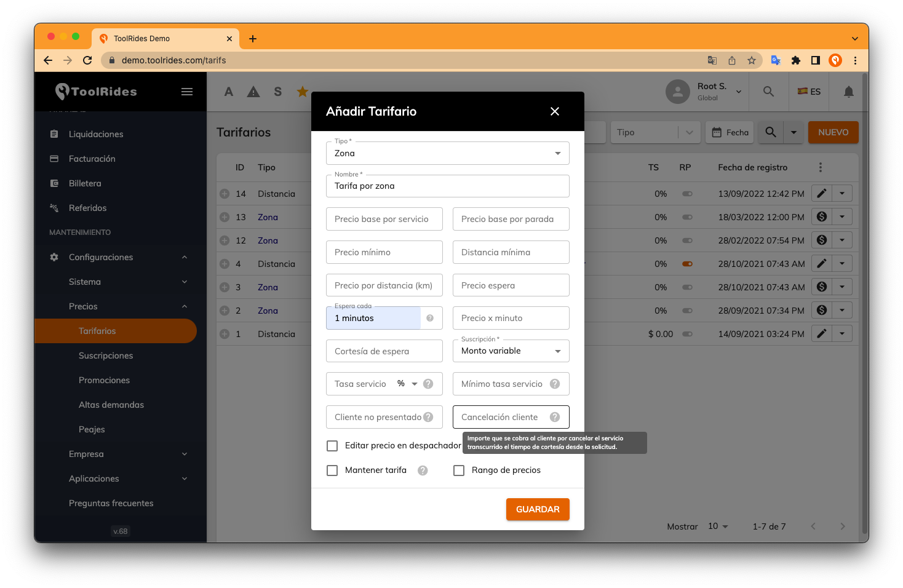Viewport: 903px width, 588px height.
Task: Open the notifications bell
Action: (x=849, y=92)
